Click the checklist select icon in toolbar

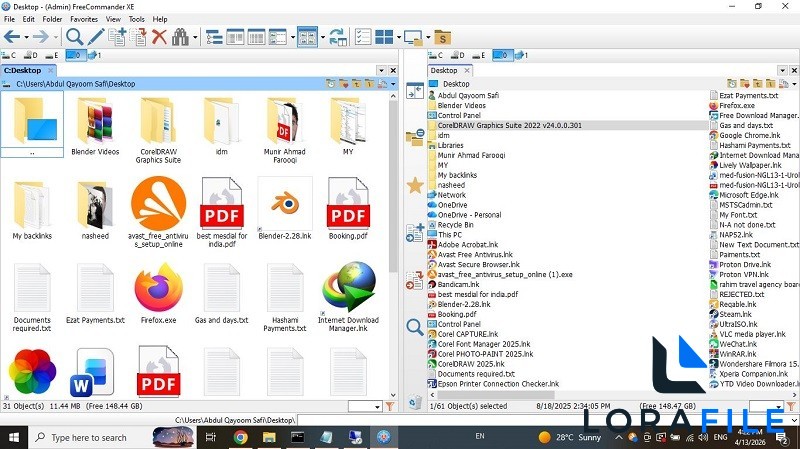click(363, 37)
